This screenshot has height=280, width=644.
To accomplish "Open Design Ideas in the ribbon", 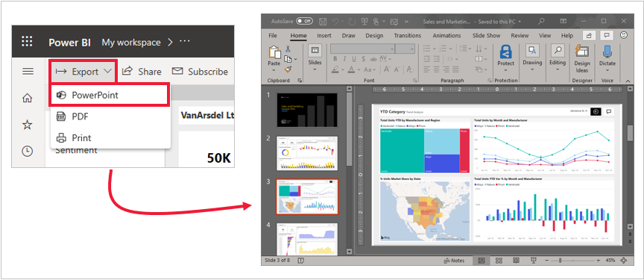I will (581, 58).
